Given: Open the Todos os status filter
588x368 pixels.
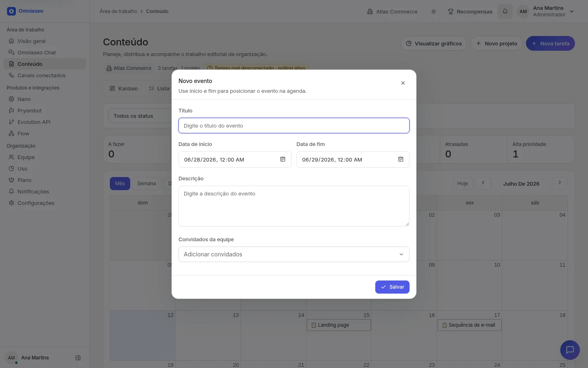Looking at the screenshot, I should pyautogui.click(x=140, y=116).
